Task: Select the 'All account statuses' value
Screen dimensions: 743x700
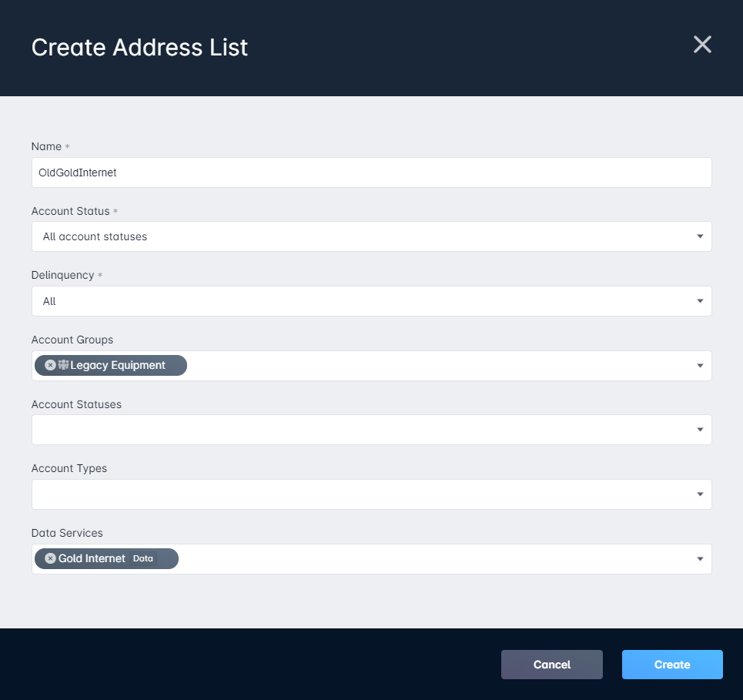Action: click(95, 236)
